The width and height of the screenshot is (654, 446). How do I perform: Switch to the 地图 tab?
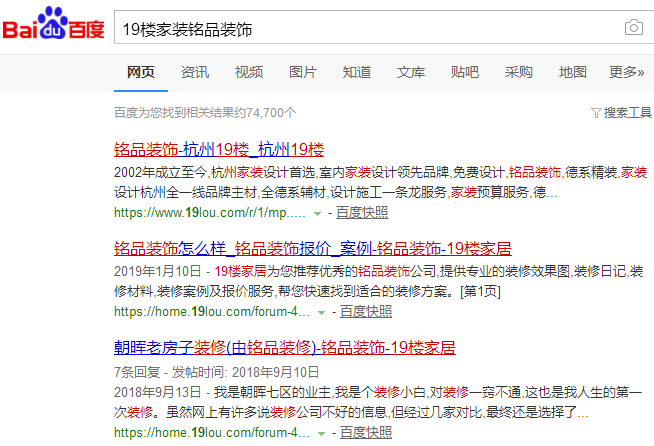[x=573, y=72]
